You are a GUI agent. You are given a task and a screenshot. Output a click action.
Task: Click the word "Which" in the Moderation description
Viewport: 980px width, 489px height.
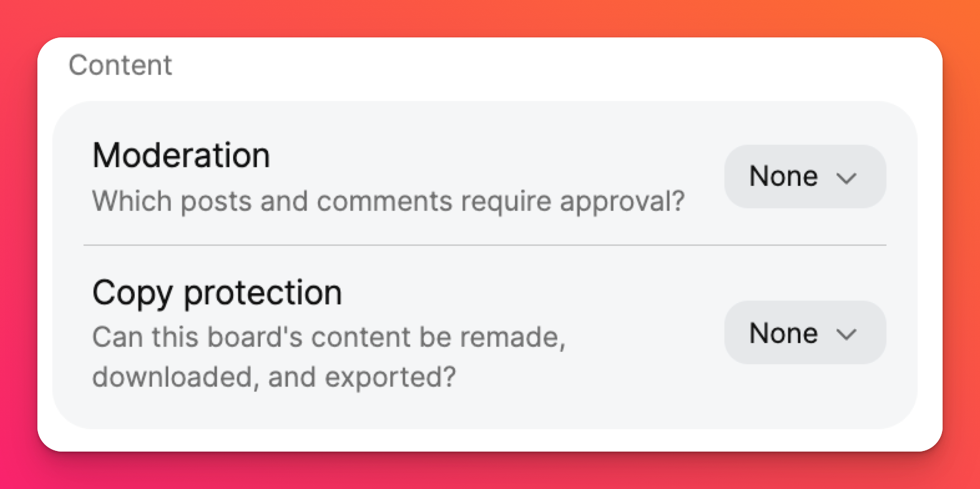click(132, 201)
